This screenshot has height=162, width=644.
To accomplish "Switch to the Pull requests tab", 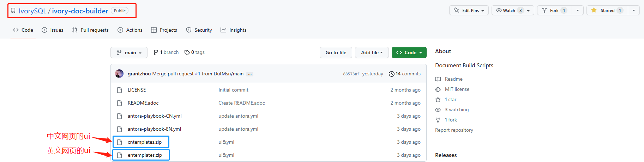I will tap(90, 30).
